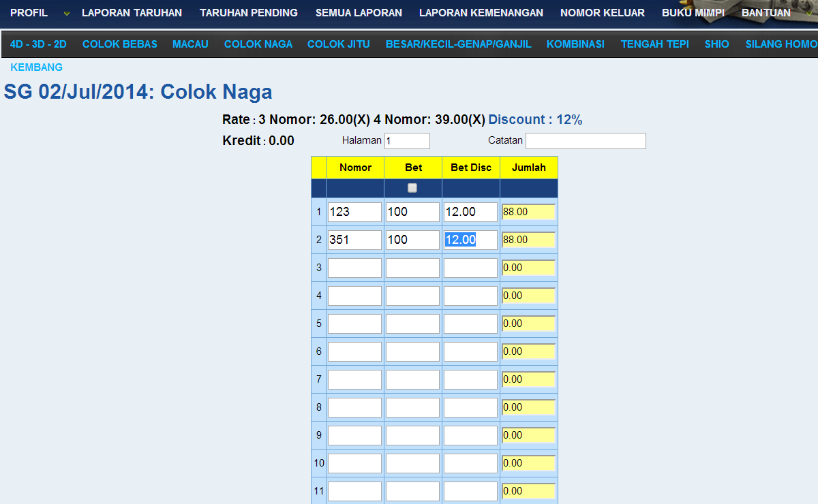Open TARUHAN PENDING menu item
Screen dimensions: 818x504
click(x=249, y=13)
